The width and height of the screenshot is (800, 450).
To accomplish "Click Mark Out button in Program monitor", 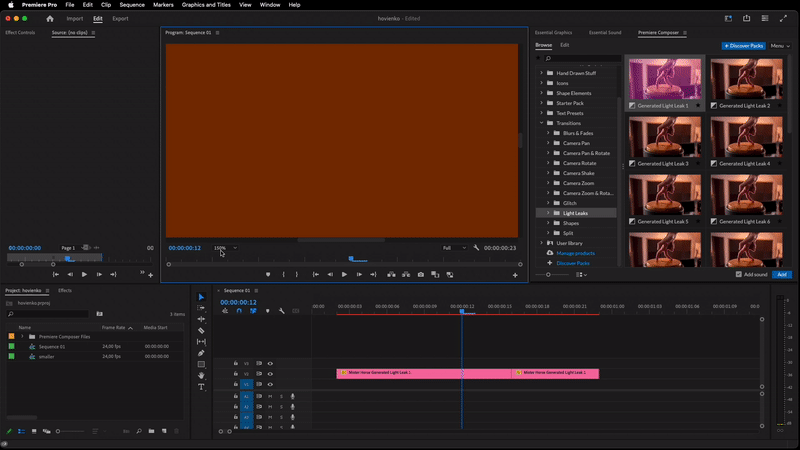I will [296, 274].
